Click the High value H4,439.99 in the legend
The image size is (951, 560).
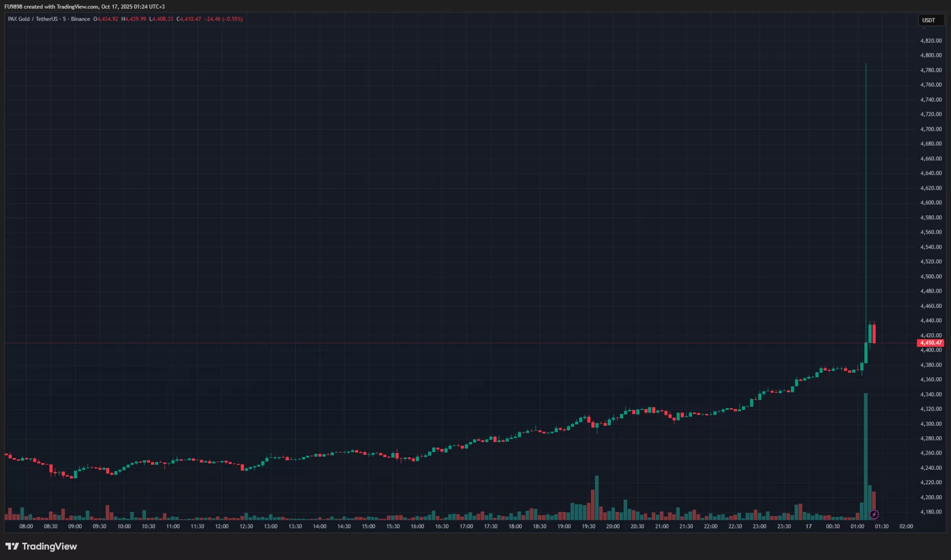click(x=134, y=19)
